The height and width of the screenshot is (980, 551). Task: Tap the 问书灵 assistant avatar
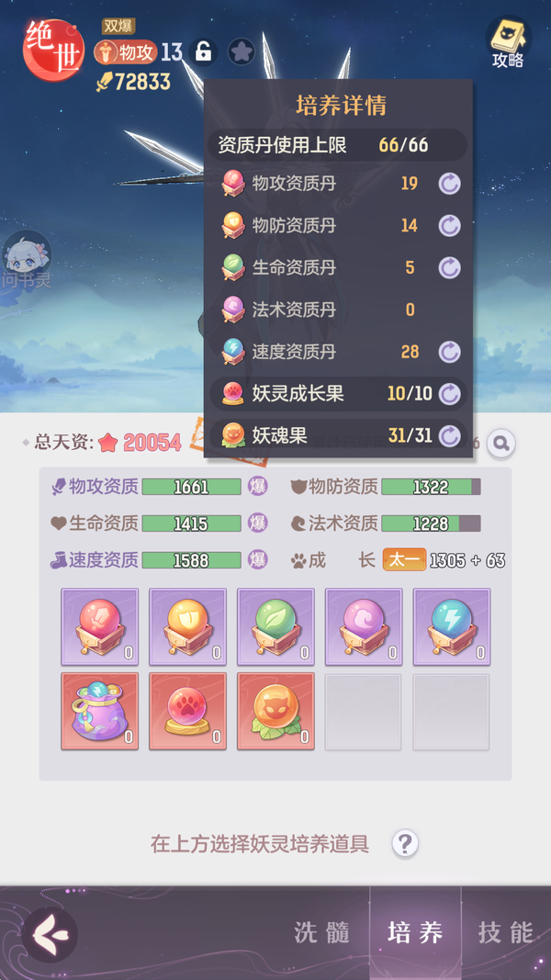tap(27, 261)
